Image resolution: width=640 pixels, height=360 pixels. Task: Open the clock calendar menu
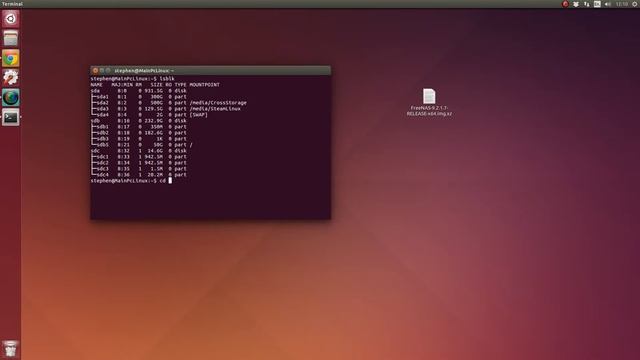click(622, 4)
